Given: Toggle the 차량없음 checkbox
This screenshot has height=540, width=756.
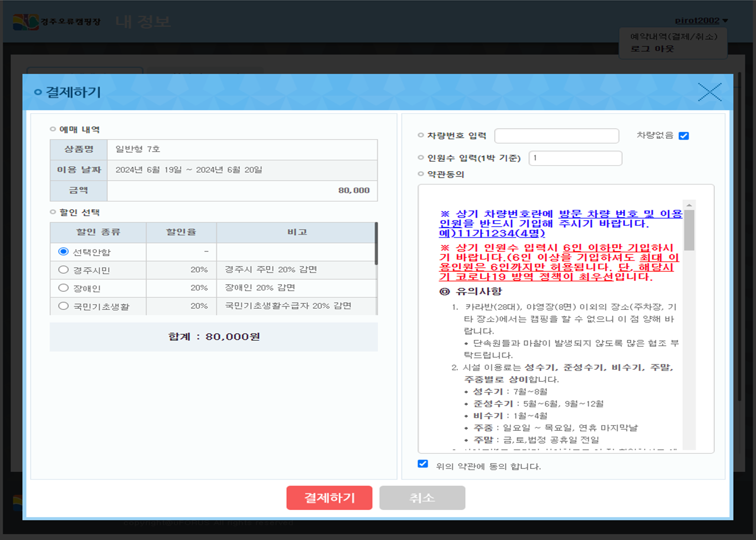Looking at the screenshot, I should pyautogui.click(x=683, y=136).
